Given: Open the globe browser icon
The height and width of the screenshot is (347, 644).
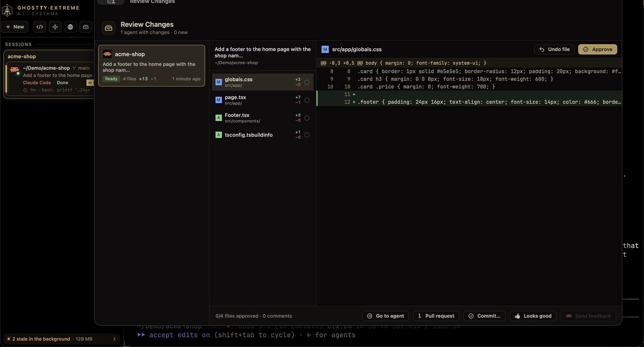Looking at the screenshot, I should click(x=70, y=27).
